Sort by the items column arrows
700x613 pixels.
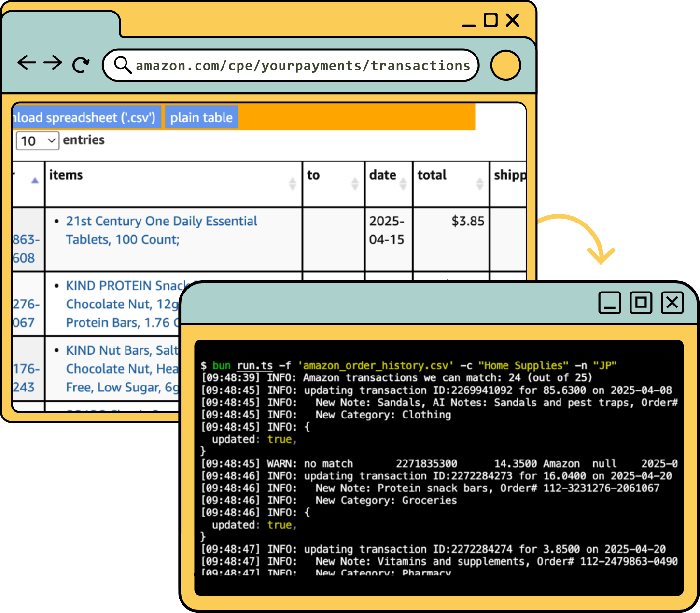click(x=292, y=183)
